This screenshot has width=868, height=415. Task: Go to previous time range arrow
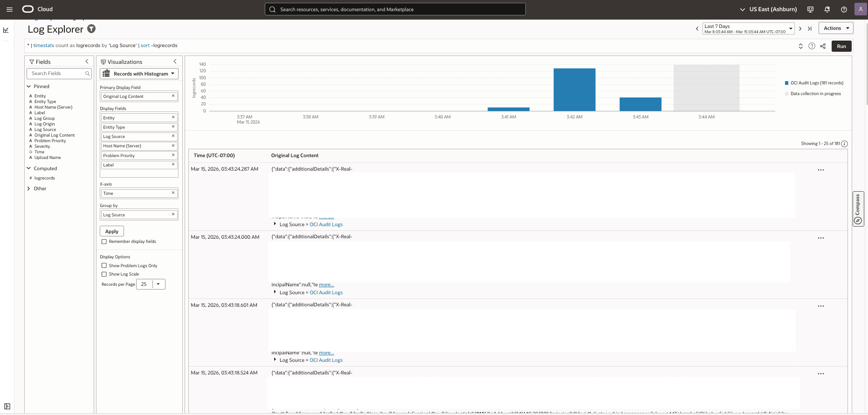697,29
